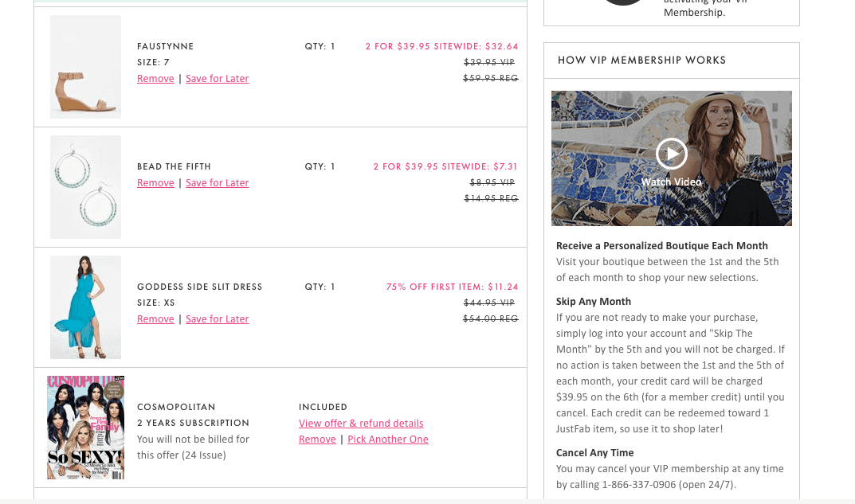Open the Goddess Side Slit Dress thumbnail

click(x=85, y=307)
